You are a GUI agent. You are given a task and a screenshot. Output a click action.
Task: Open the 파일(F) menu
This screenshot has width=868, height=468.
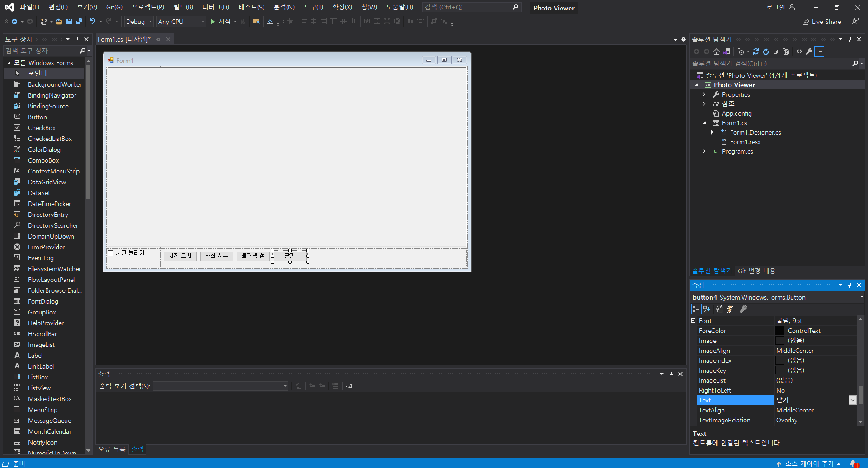click(x=29, y=7)
